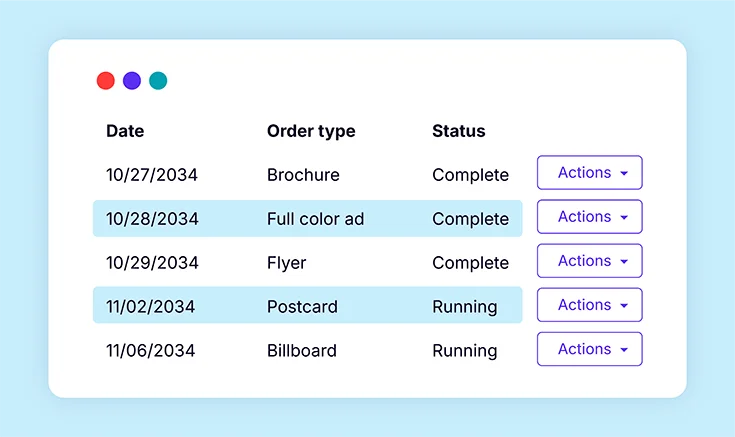The width and height of the screenshot is (735, 437).
Task: Click the Order type column header
Action: pos(310,131)
